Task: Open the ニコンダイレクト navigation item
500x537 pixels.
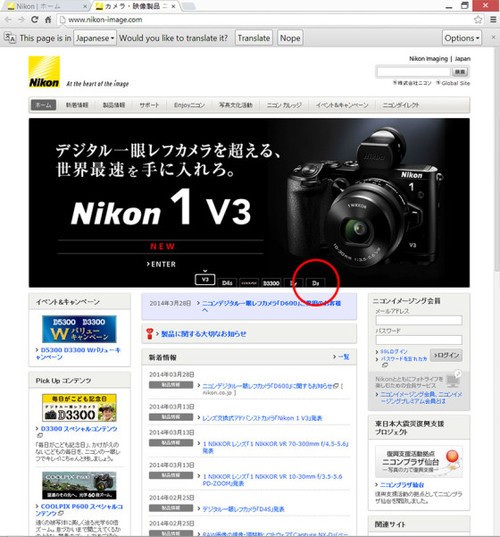Action: pos(401,105)
